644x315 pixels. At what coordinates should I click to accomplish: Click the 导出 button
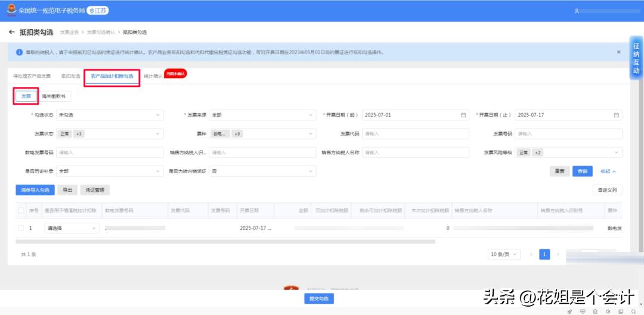point(67,190)
